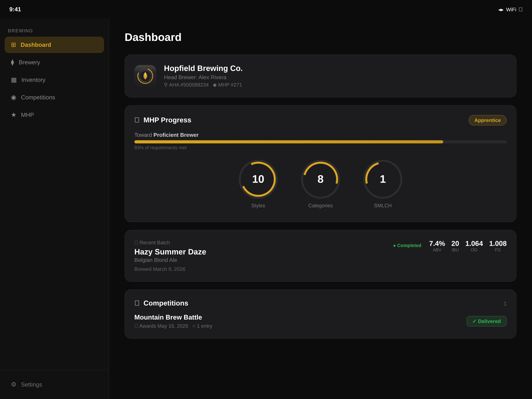The width and height of the screenshot is (532, 399).
Task: Open the Inventory navigation entry
Action: pyautogui.click(x=33, y=80)
